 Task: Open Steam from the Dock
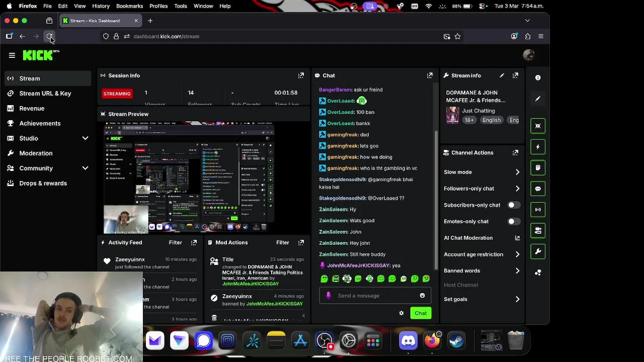click(456, 341)
